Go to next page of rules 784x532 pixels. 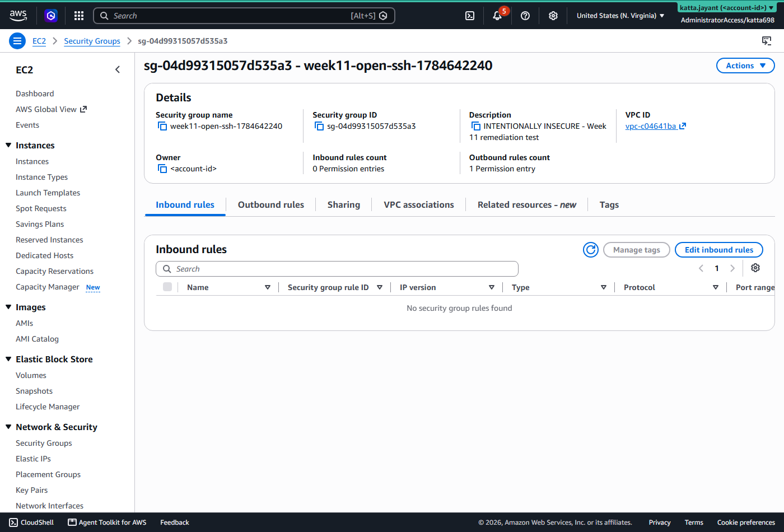pyautogui.click(x=732, y=268)
